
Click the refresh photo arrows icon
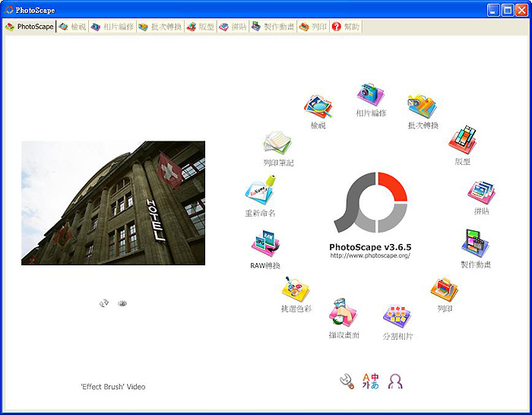click(103, 303)
